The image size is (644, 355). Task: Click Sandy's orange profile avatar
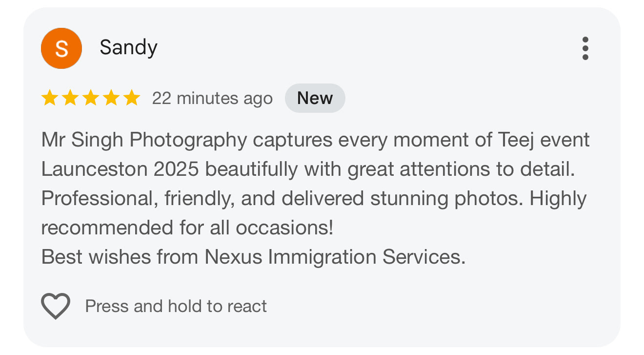point(61,48)
